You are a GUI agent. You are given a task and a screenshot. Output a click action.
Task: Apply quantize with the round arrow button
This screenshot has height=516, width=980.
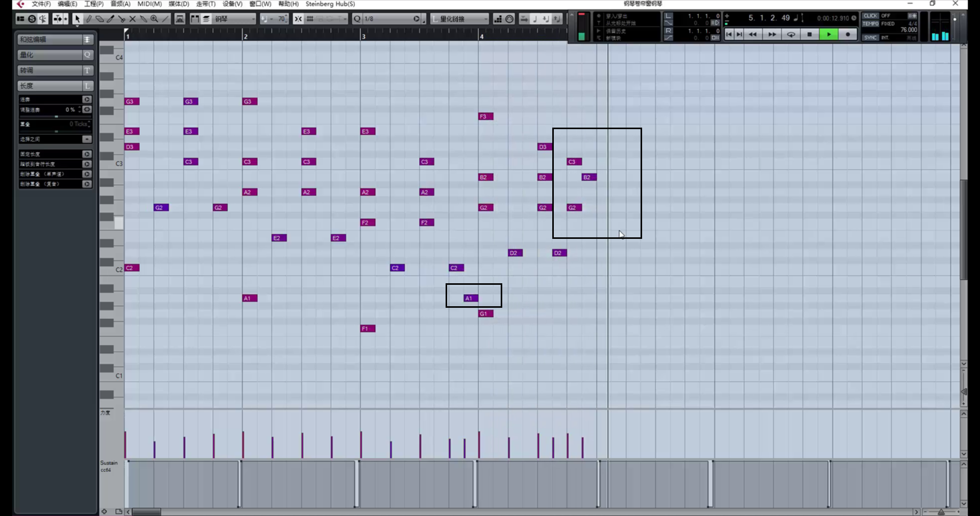tap(416, 19)
